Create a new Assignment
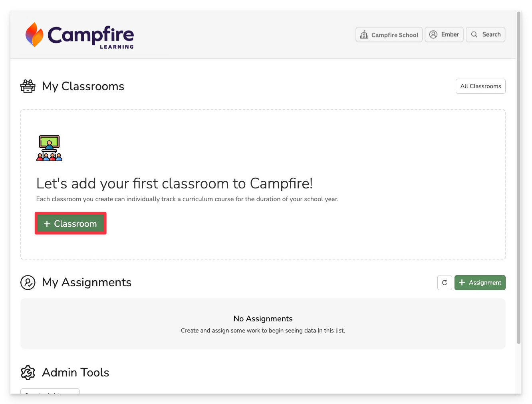The width and height of the screenshot is (532, 404). tap(480, 283)
